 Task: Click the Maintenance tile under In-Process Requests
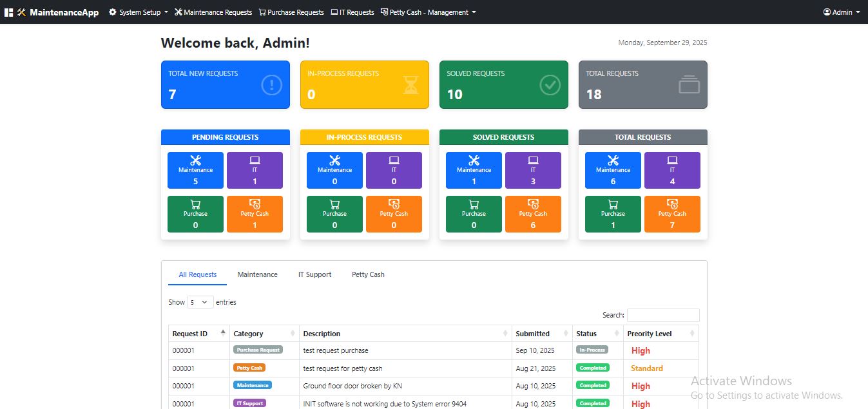point(334,170)
